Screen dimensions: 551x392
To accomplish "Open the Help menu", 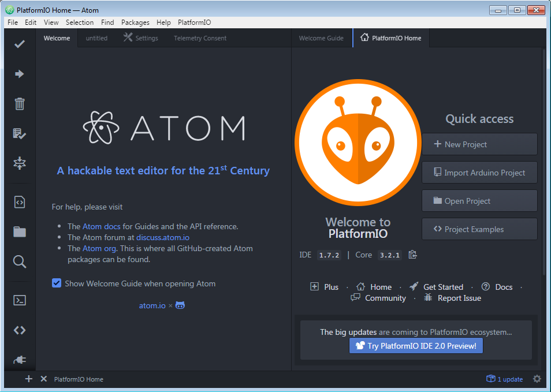I will pyautogui.click(x=163, y=23).
